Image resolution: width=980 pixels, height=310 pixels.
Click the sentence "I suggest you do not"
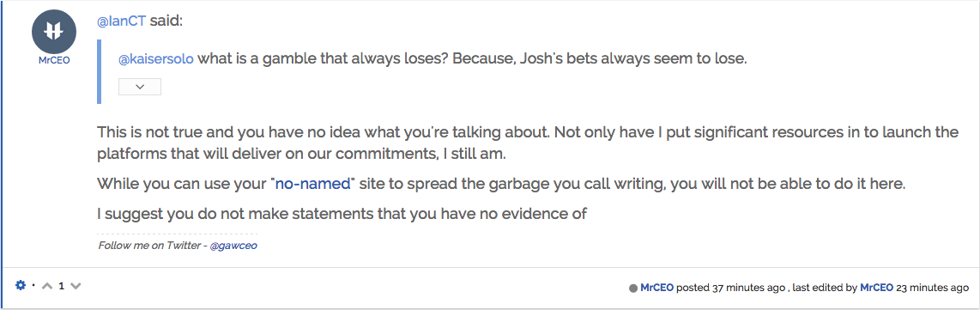342,214
